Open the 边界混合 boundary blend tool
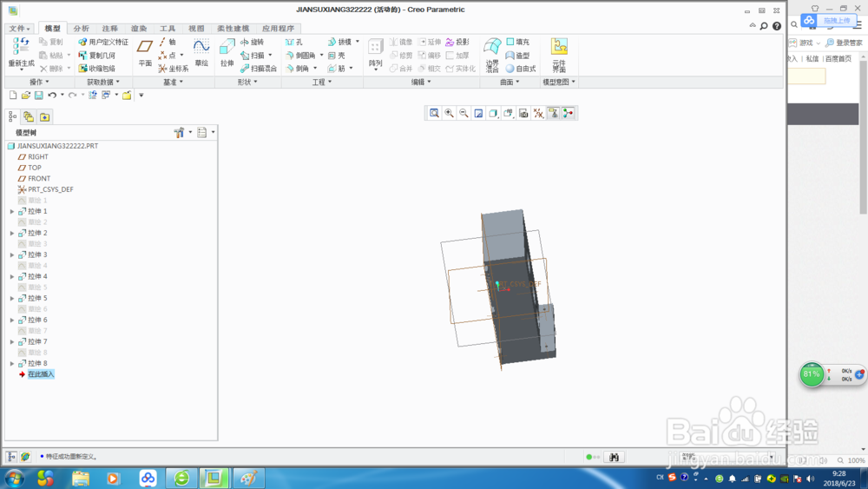 pyautogui.click(x=492, y=56)
